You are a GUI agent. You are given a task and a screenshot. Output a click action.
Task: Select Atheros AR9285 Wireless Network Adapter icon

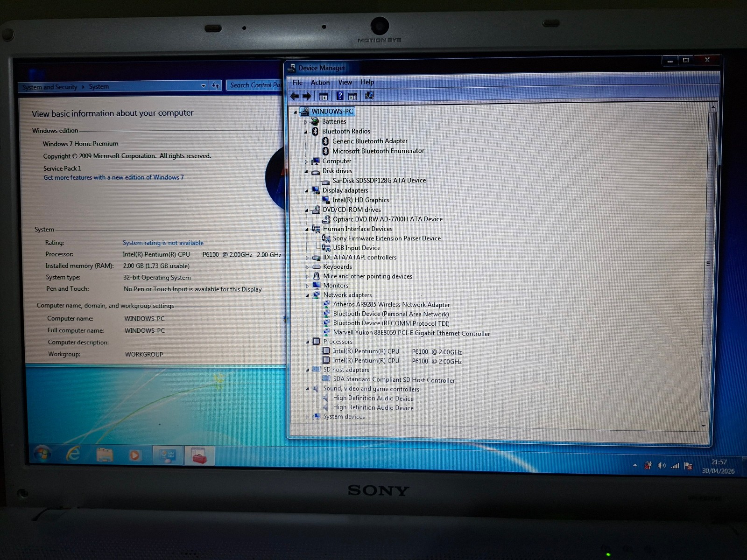tap(327, 304)
